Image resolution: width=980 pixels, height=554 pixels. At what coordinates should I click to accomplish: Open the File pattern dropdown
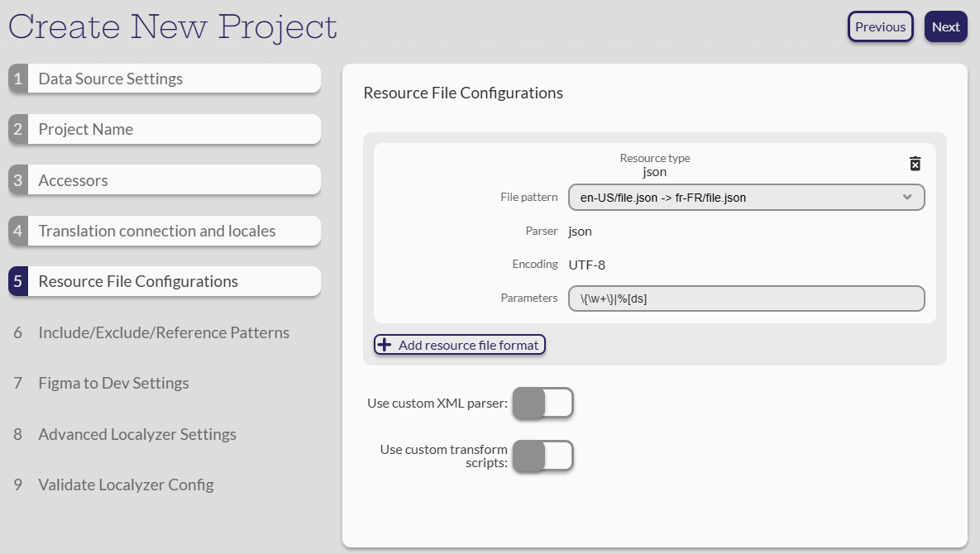[x=736, y=198]
